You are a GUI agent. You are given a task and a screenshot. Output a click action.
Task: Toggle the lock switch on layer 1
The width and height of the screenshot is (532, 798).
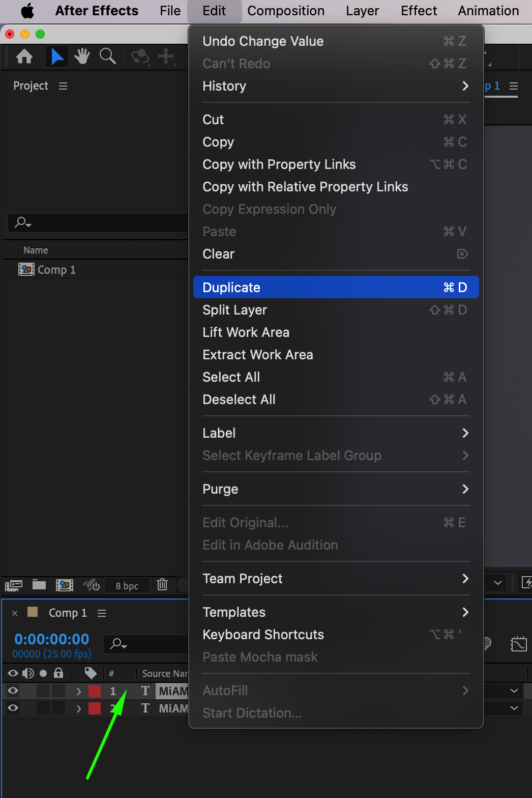58,691
